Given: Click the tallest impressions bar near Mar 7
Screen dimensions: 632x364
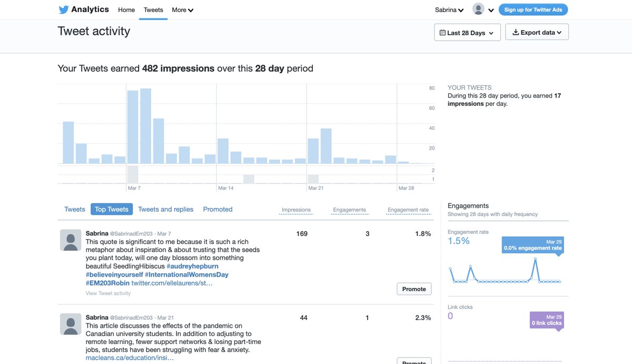Looking at the screenshot, I should point(146,126).
